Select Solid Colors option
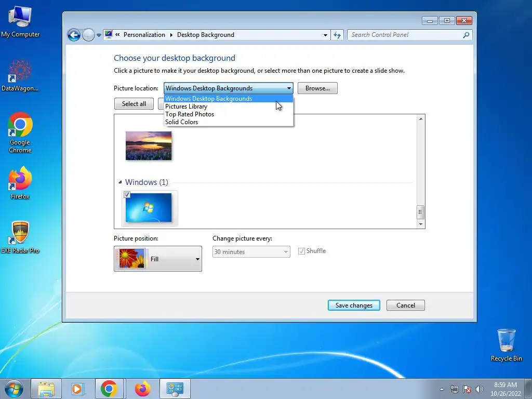 229,122
